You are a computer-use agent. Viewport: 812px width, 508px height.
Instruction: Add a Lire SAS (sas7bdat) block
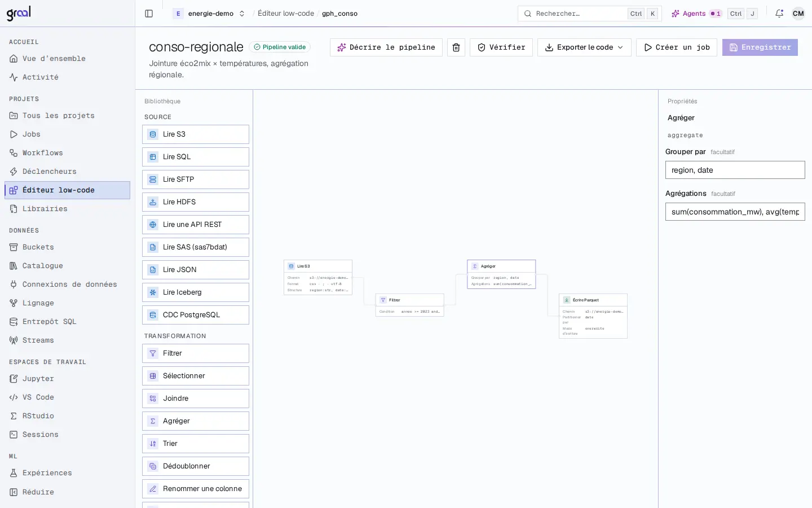196,247
